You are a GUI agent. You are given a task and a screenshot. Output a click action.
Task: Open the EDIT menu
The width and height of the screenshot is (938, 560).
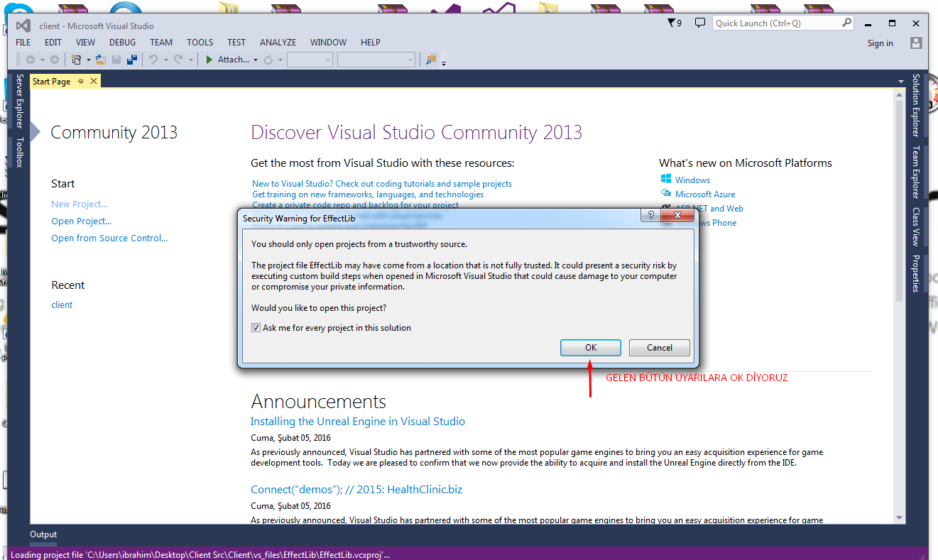[53, 43]
